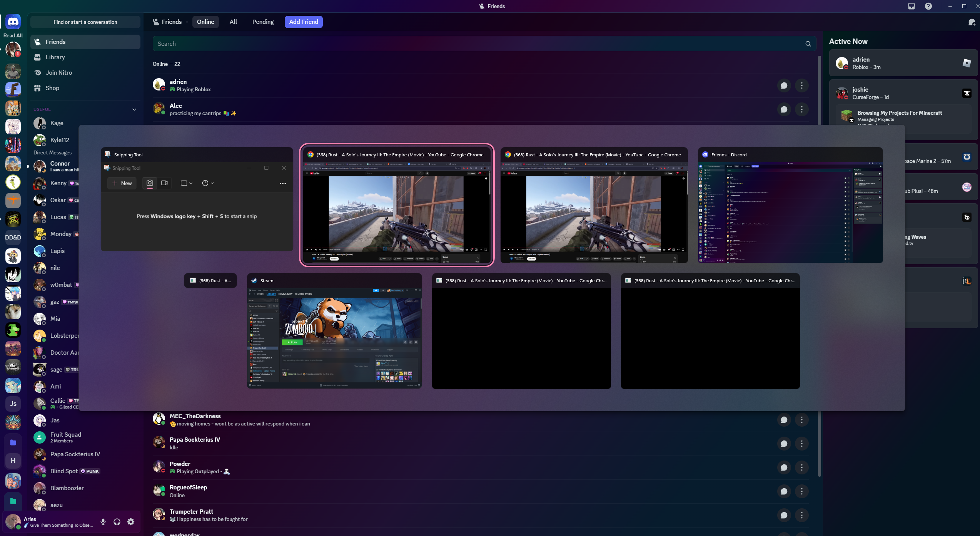
Task: Open Discord home direct messages icon
Action: 13,22
